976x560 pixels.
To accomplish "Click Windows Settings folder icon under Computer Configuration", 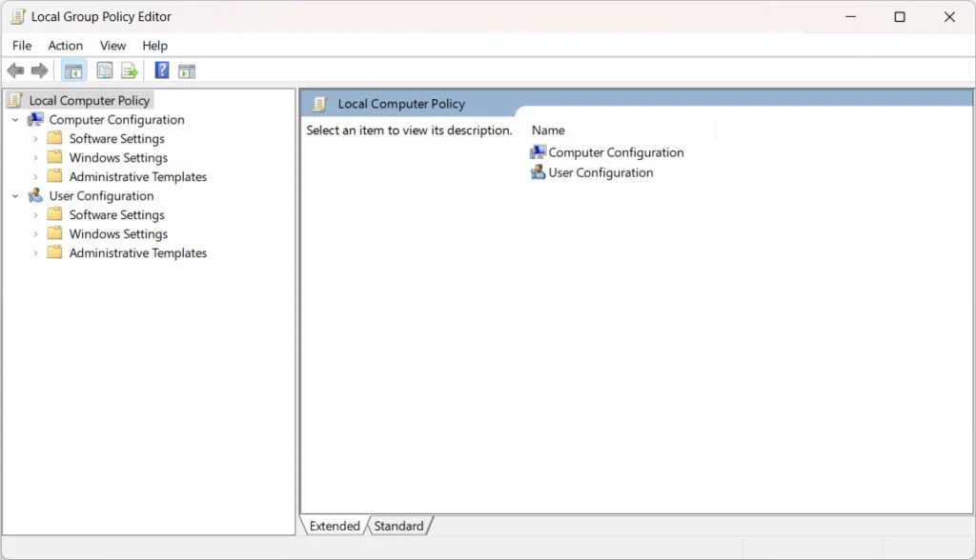I will (x=54, y=157).
